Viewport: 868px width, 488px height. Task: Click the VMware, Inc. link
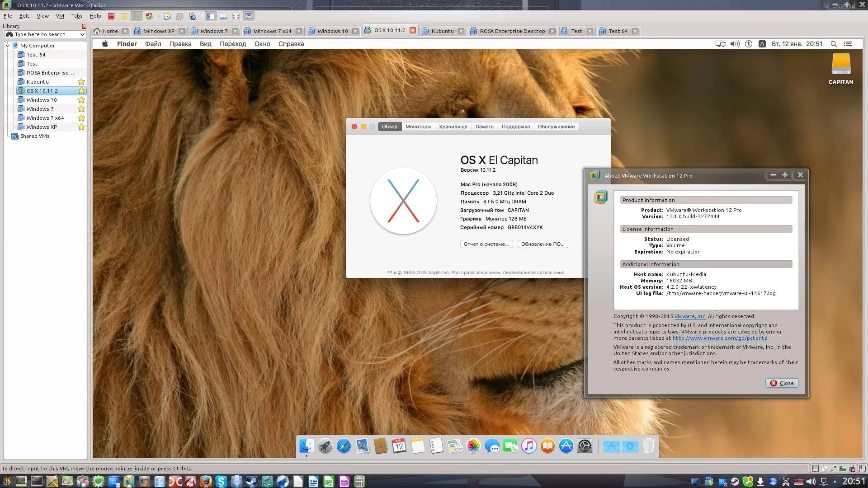point(690,316)
